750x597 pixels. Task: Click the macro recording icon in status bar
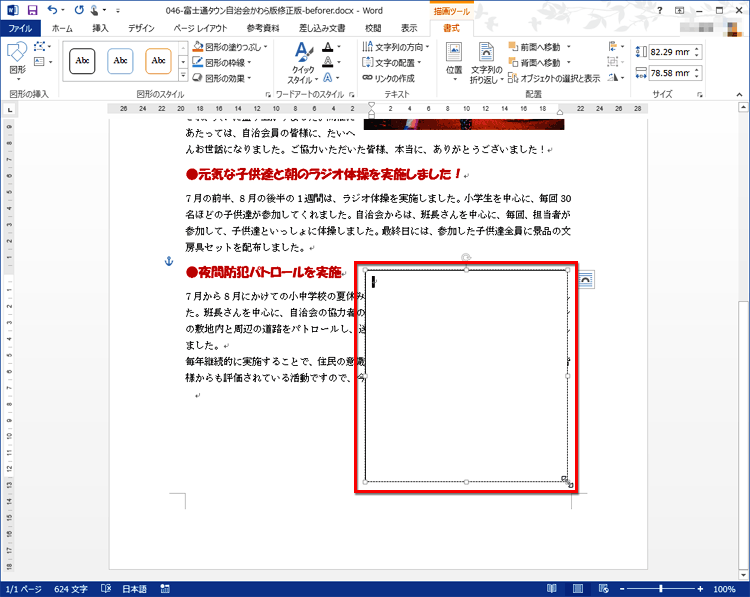click(165, 589)
